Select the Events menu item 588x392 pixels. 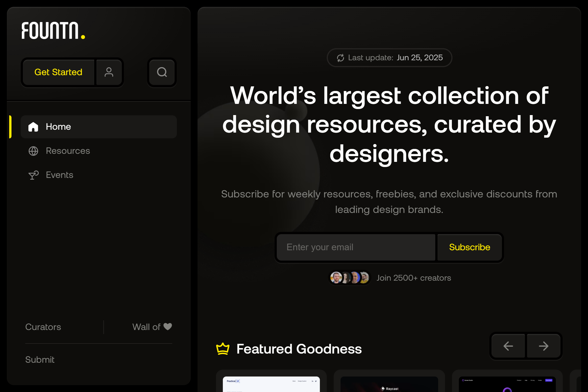[x=59, y=175]
